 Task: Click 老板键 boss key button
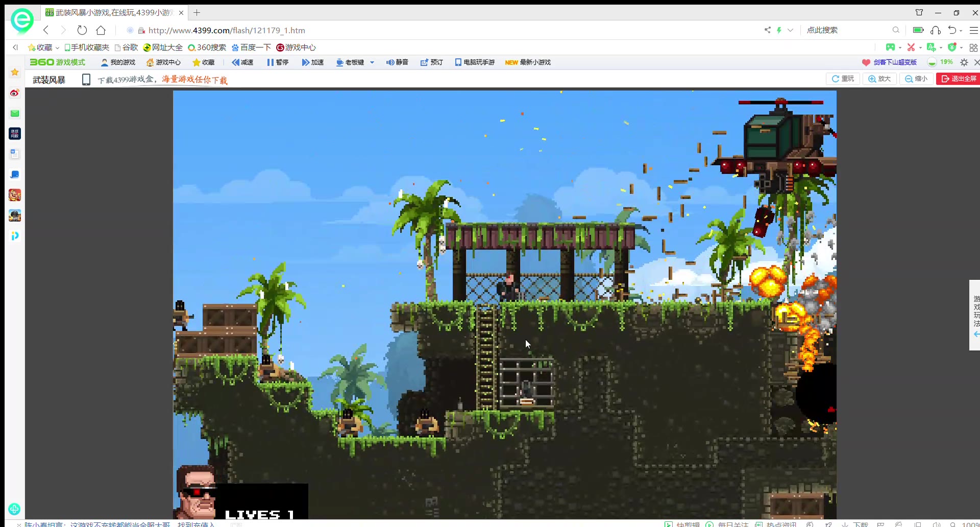pos(350,62)
